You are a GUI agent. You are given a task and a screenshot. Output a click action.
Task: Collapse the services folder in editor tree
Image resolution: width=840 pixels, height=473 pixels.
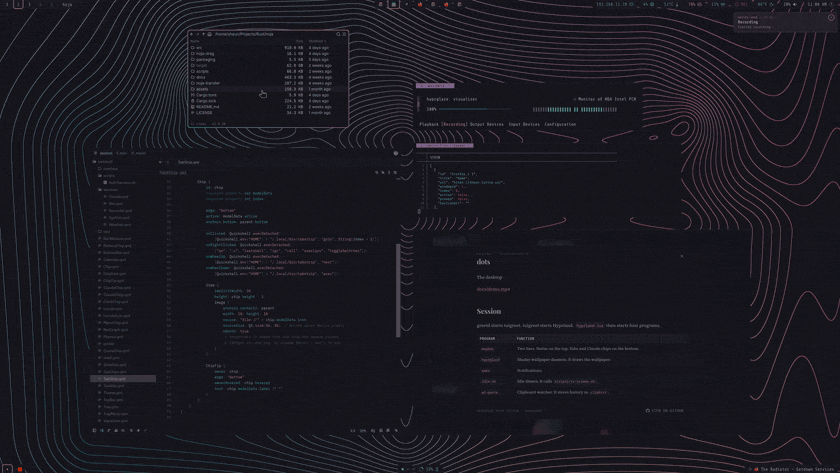tap(110, 189)
